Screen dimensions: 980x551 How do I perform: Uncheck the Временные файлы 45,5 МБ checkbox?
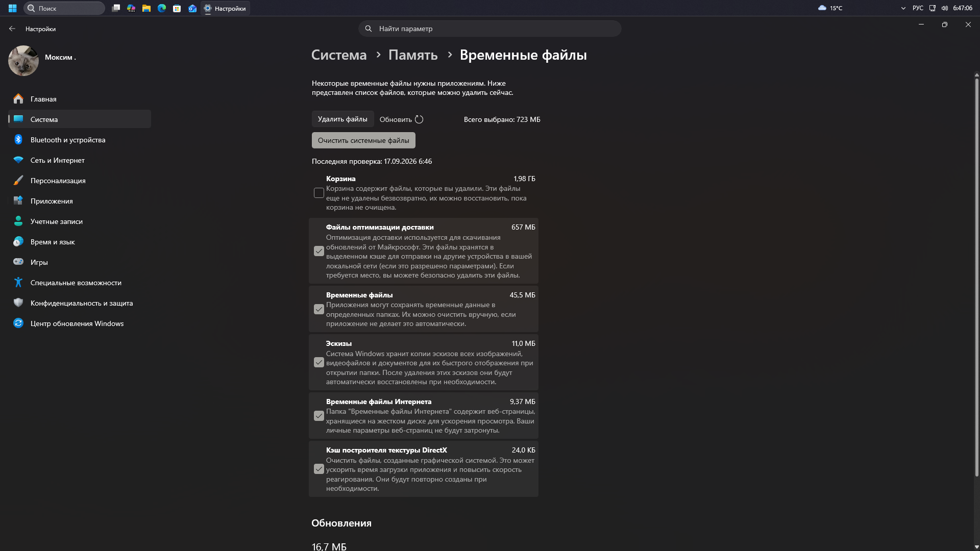(x=319, y=309)
